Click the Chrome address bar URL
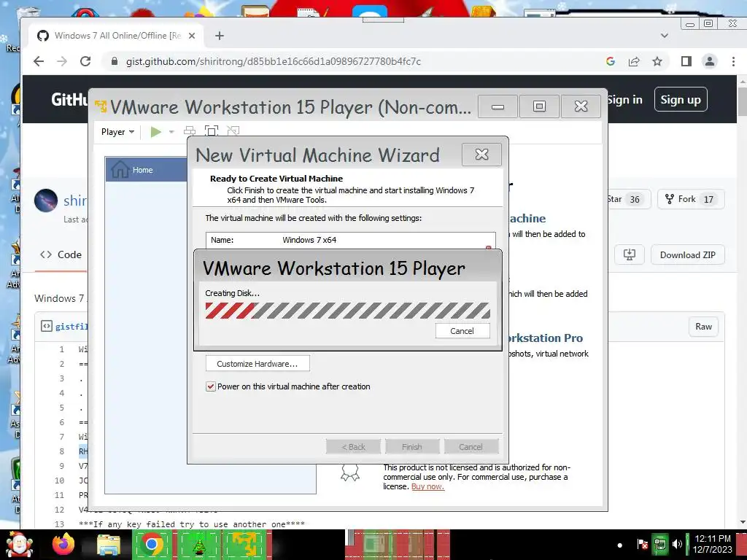The image size is (747, 560). tap(274, 61)
